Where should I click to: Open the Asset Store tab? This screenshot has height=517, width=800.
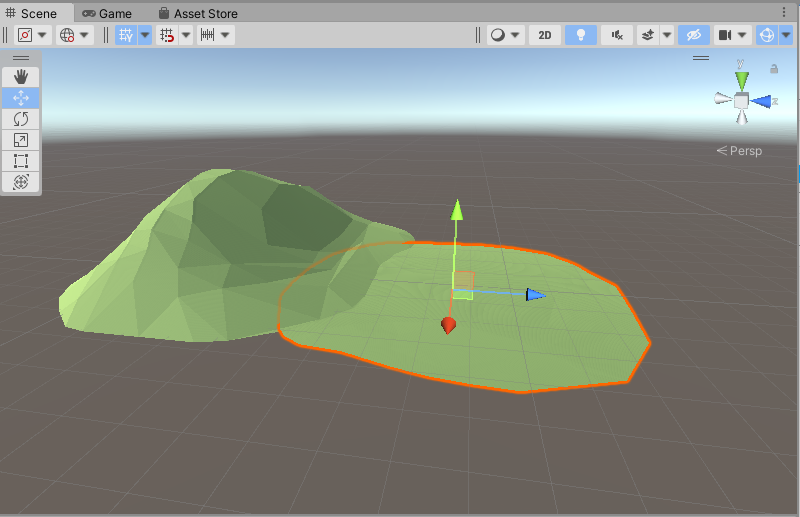(x=198, y=14)
